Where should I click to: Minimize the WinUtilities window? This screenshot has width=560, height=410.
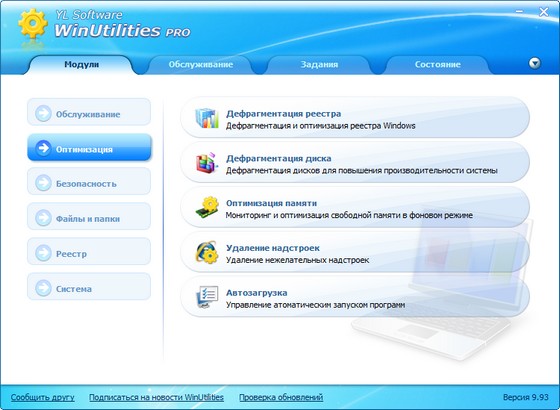520,12
